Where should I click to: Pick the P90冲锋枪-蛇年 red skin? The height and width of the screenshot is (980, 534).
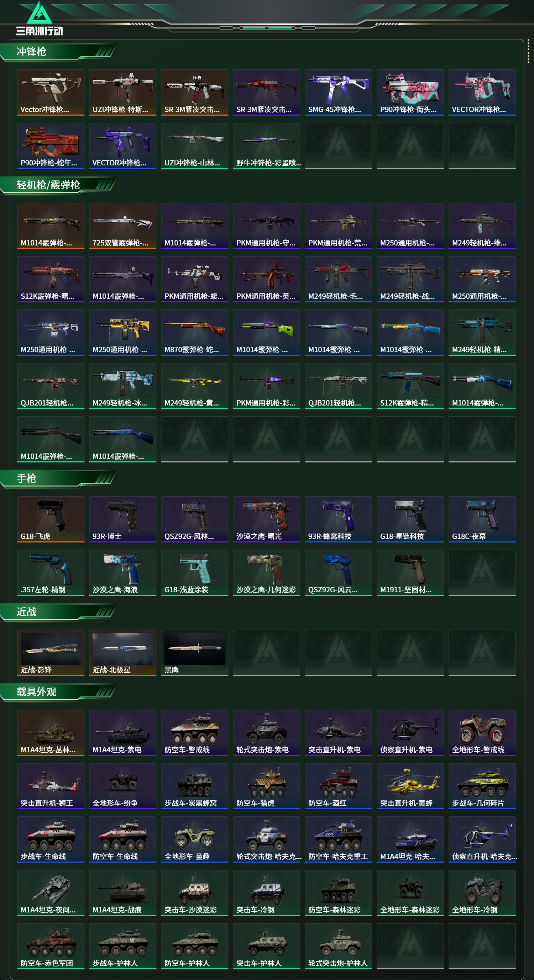[x=51, y=145]
